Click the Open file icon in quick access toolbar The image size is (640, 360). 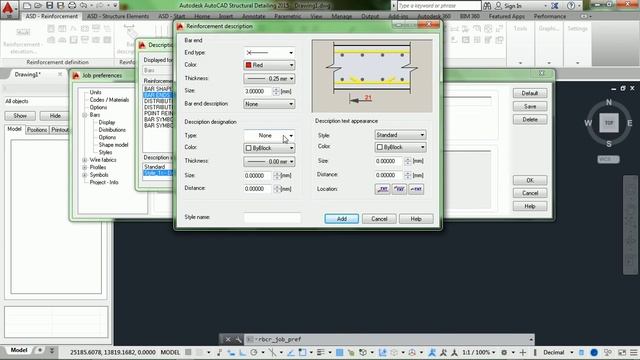38,6
